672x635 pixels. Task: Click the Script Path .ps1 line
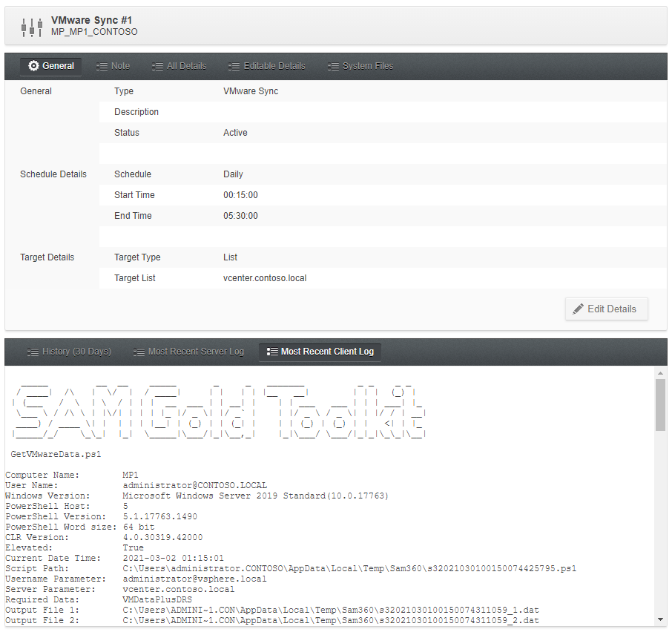[349, 568]
